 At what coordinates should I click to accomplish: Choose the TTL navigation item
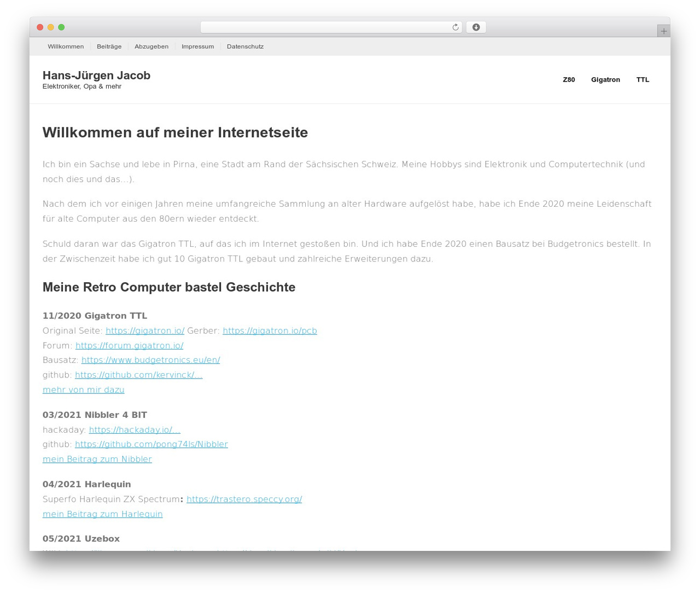643,80
